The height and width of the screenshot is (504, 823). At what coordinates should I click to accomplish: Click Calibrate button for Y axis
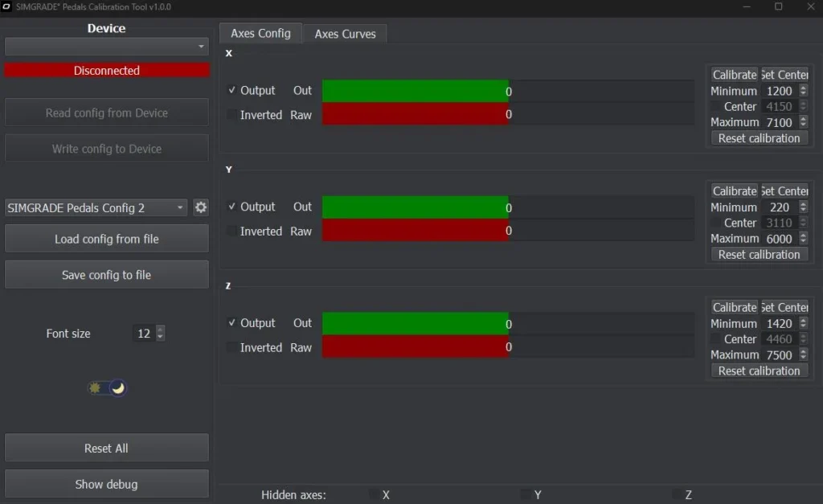735,191
